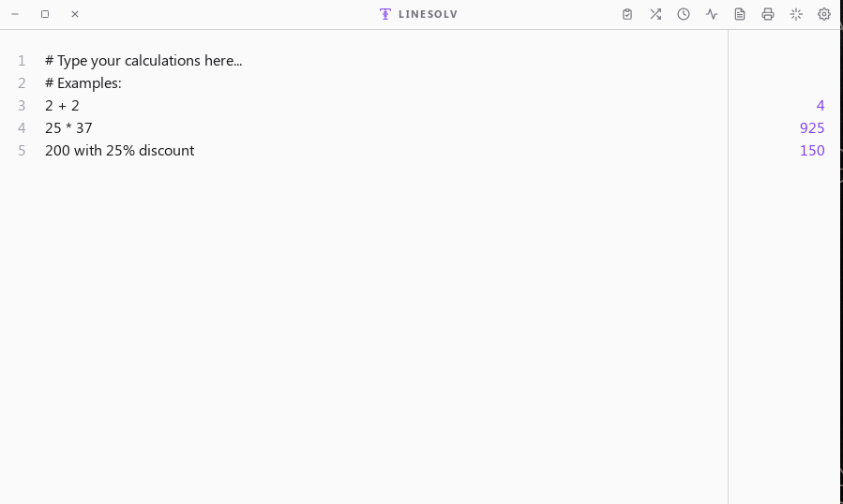Click the activity pulse-line icon

[x=712, y=14]
